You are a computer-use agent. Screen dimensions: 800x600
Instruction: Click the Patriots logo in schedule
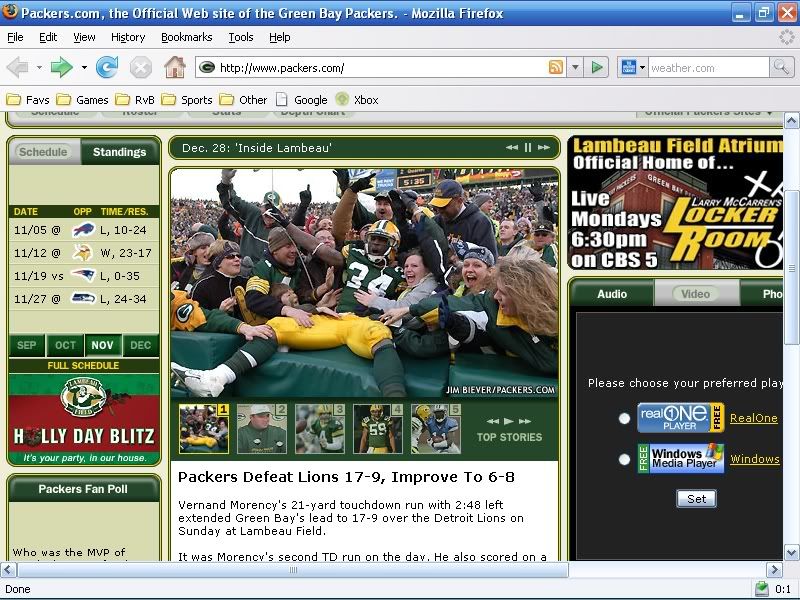coord(83,276)
